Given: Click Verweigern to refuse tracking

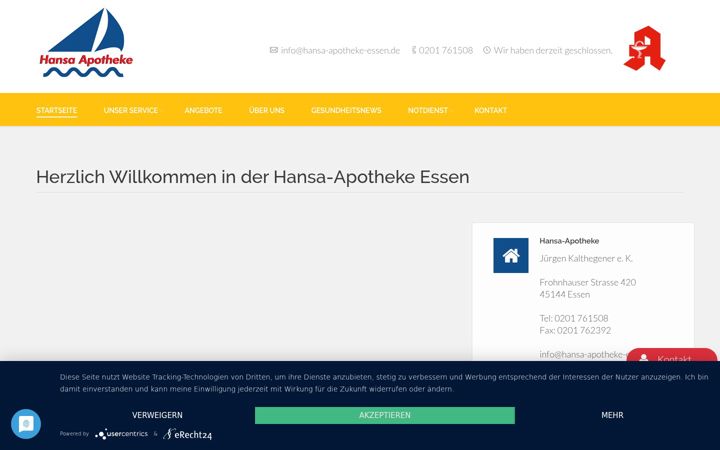Looking at the screenshot, I should pyautogui.click(x=158, y=415).
